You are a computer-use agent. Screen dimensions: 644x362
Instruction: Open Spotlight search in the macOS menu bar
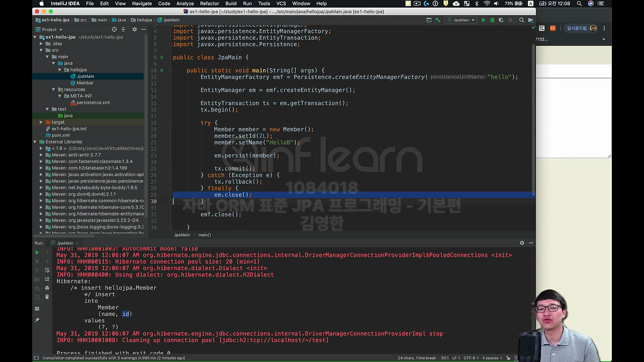[579, 4]
